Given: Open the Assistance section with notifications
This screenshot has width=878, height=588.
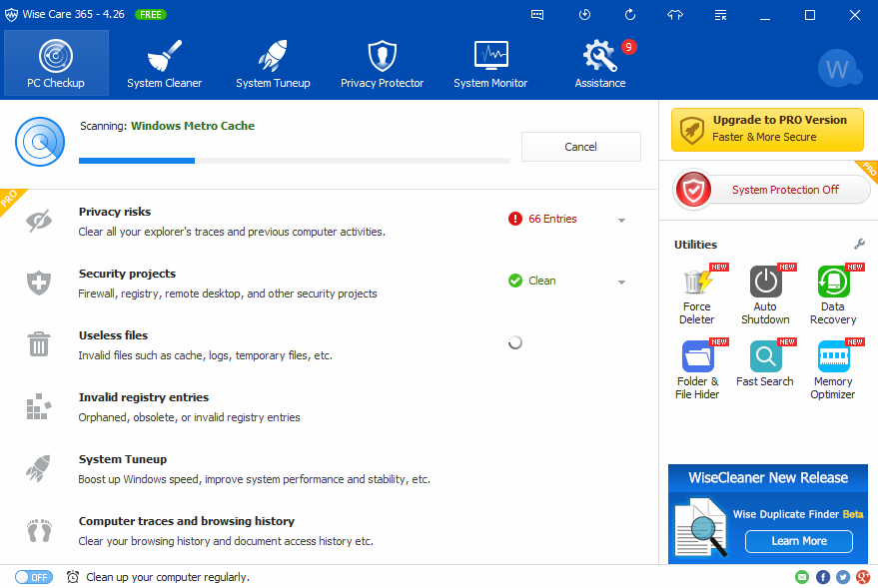Looking at the screenshot, I should pyautogui.click(x=600, y=63).
